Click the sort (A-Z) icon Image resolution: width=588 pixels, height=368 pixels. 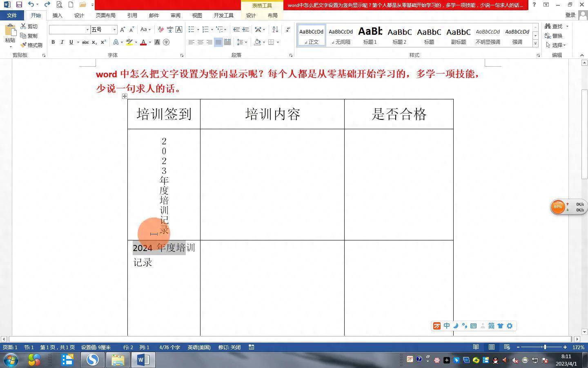click(274, 29)
